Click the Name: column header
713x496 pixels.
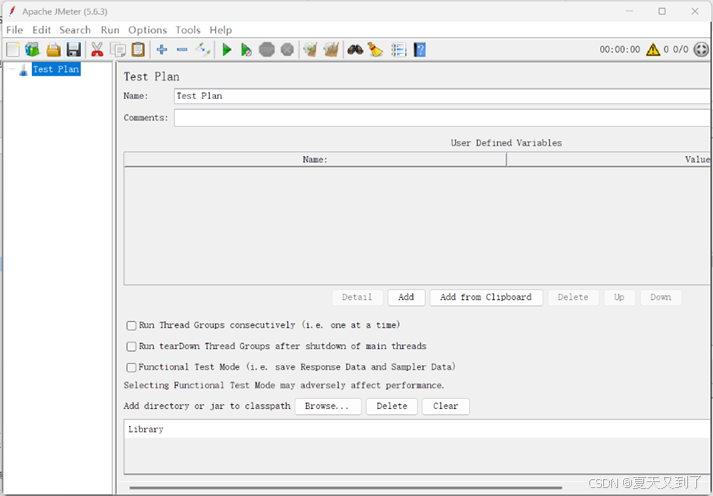click(315, 160)
